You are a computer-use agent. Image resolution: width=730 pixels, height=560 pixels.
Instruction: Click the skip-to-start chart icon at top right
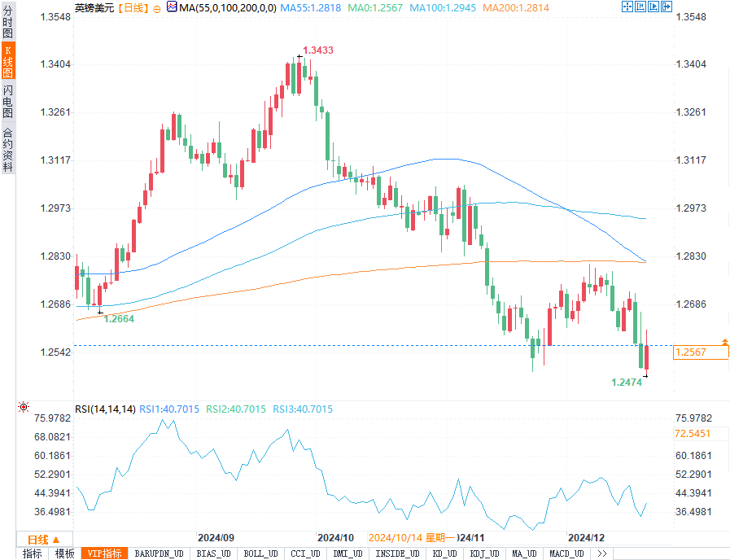click(x=640, y=7)
